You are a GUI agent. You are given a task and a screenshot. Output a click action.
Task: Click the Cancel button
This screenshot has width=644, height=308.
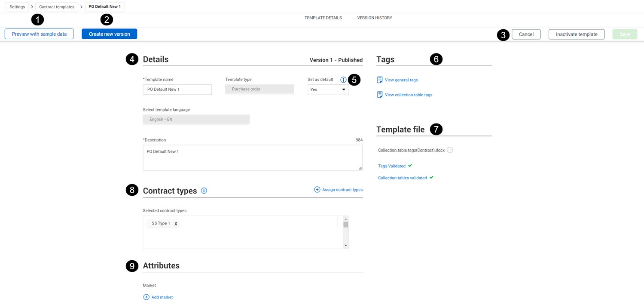click(526, 34)
